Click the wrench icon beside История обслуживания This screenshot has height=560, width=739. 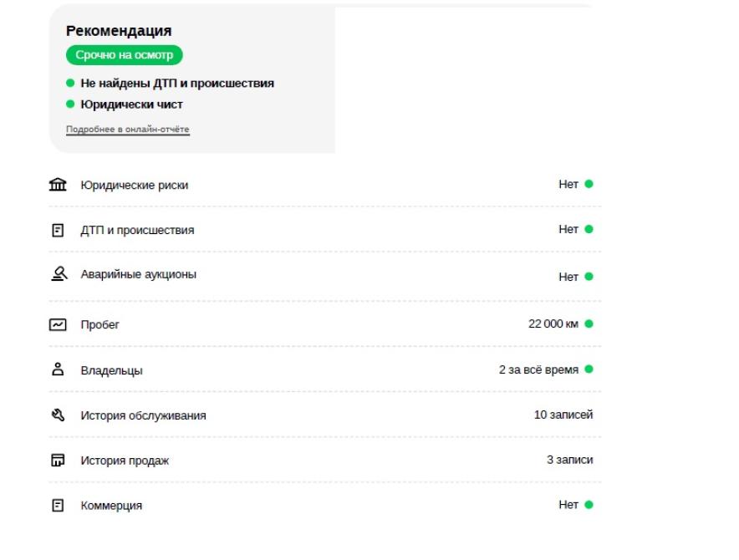pos(58,415)
